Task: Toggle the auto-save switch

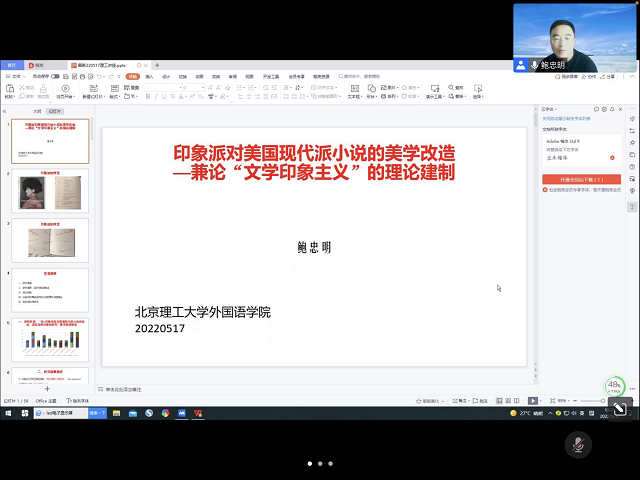Action: 55,76
